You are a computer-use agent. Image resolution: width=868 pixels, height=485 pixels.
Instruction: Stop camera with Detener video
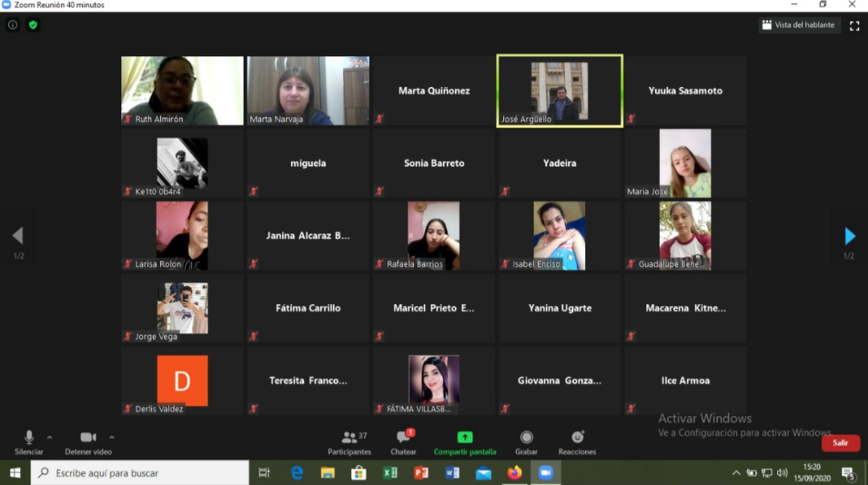coord(88,443)
